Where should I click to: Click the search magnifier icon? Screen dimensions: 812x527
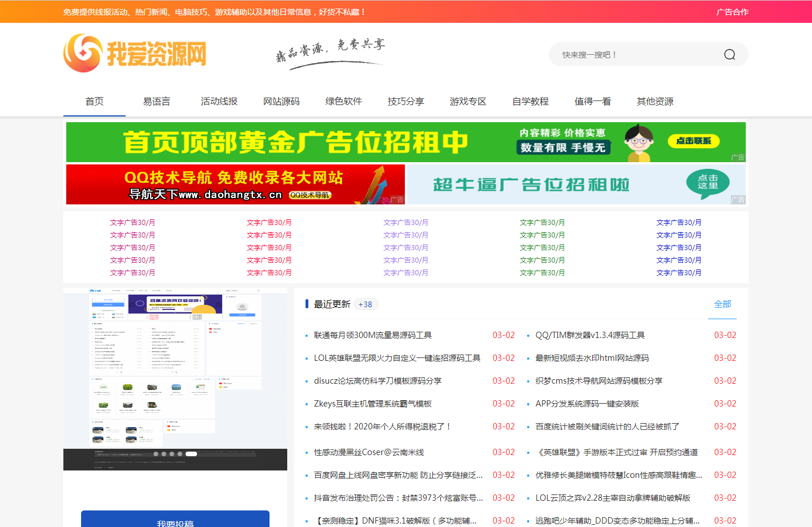click(x=729, y=55)
